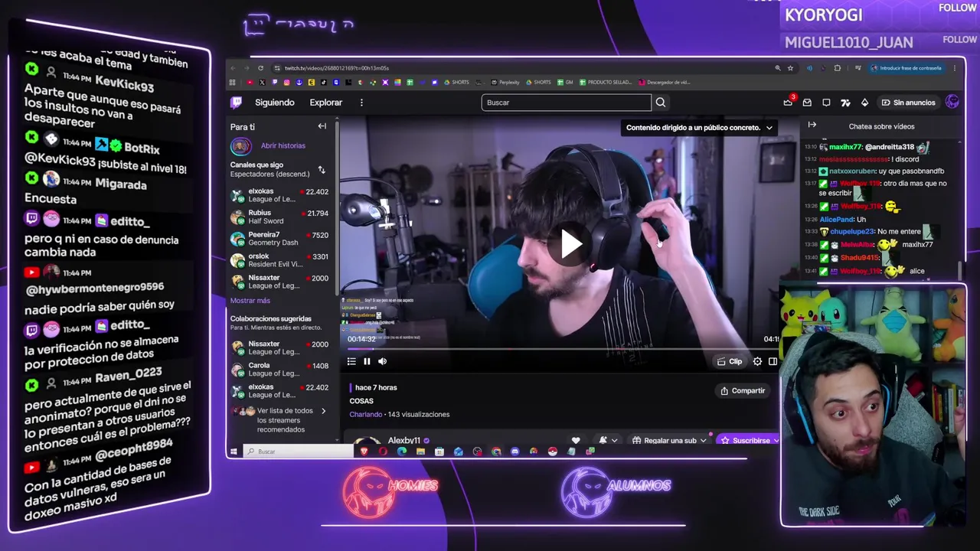
Task: Open orslok channel playing Resident Evil
Action: (282, 260)
